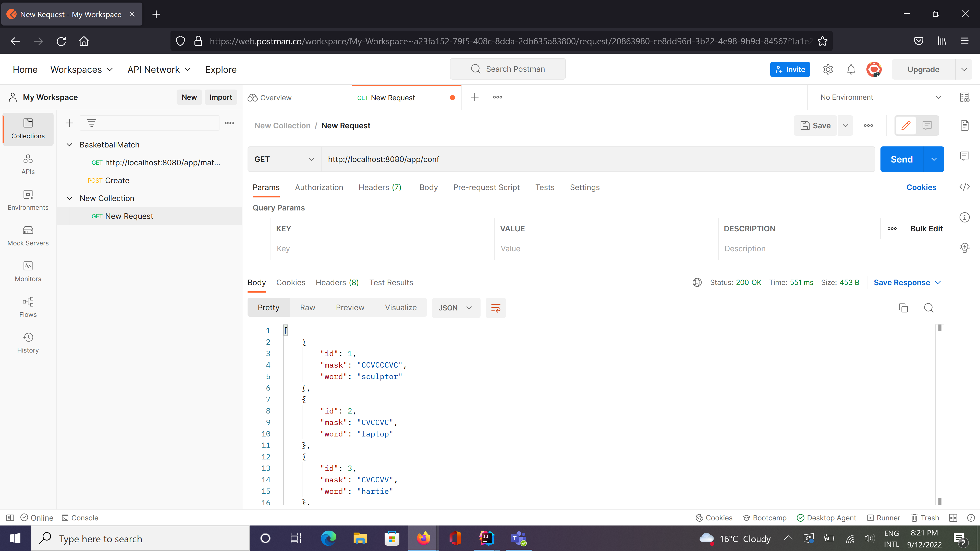Open Bulk Edit for query params
The height and width of the screenshot is (551, 980).
pyautogui.click(x=926, y=229)
